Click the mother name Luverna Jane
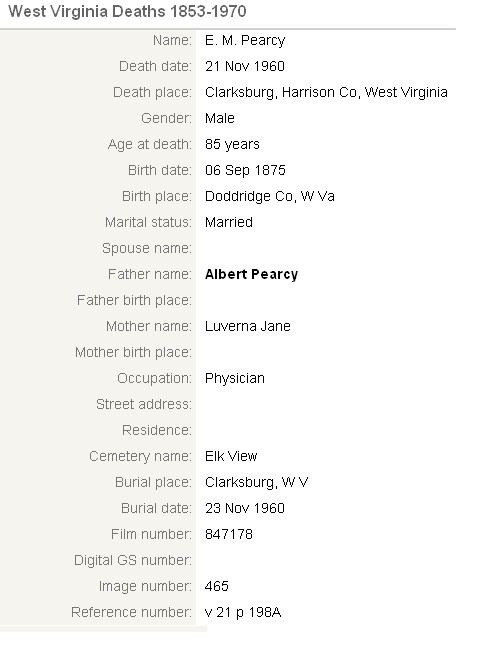This screenshot has height=645, width=483. point(248,326)
